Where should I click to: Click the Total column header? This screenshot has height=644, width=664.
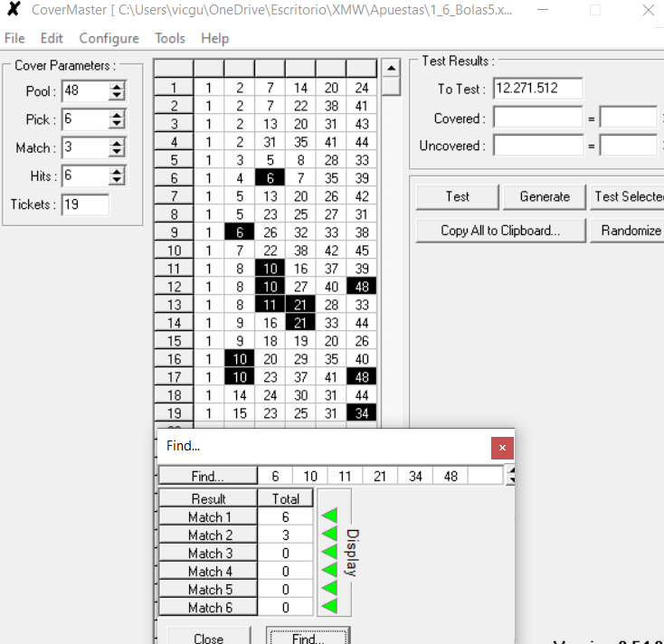pyautogui.click(x=286, y=498)
